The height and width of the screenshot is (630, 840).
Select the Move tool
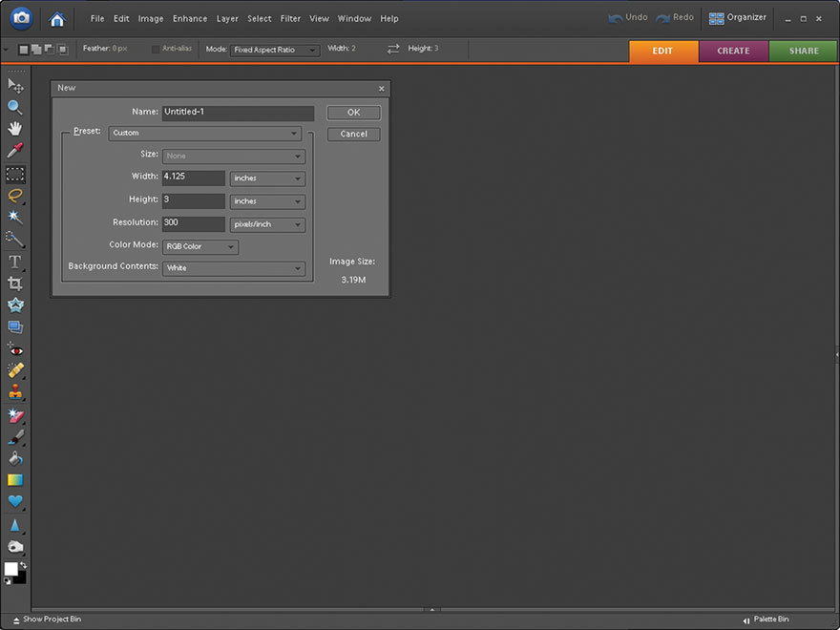coord(15,86)
